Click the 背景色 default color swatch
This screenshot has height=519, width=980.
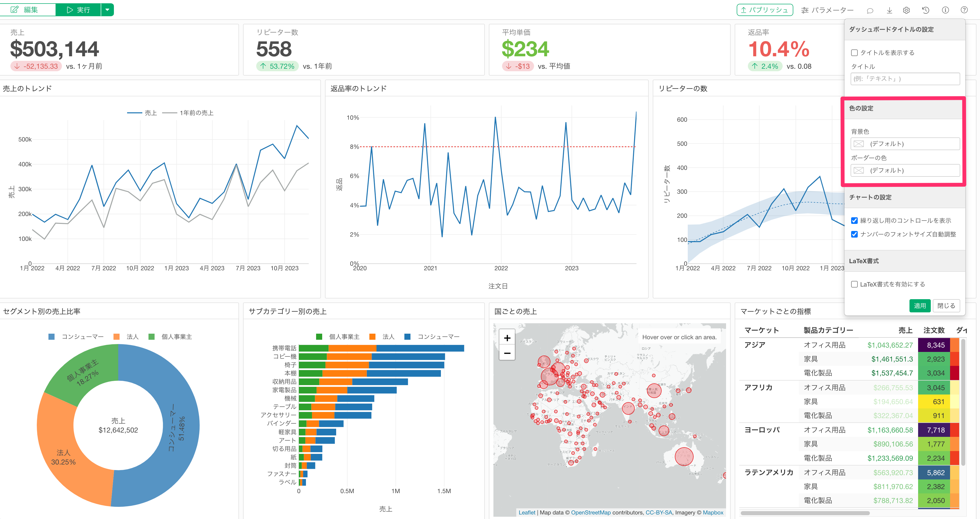(859, 144)
